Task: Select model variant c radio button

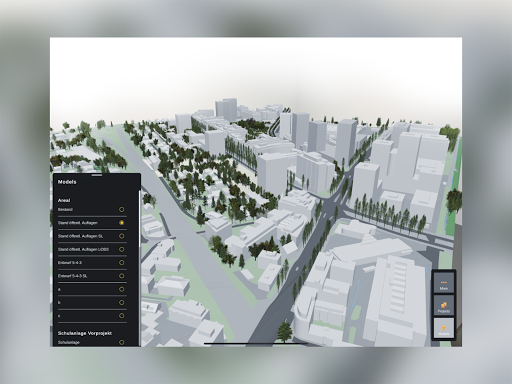Action: click(x=122, y=316)
